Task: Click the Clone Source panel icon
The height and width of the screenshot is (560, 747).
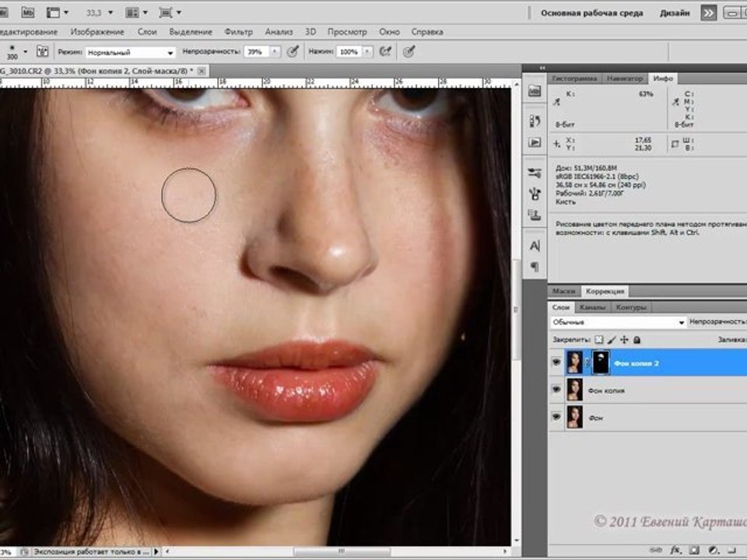Action: pyautogui.click(x=535, y=215)
